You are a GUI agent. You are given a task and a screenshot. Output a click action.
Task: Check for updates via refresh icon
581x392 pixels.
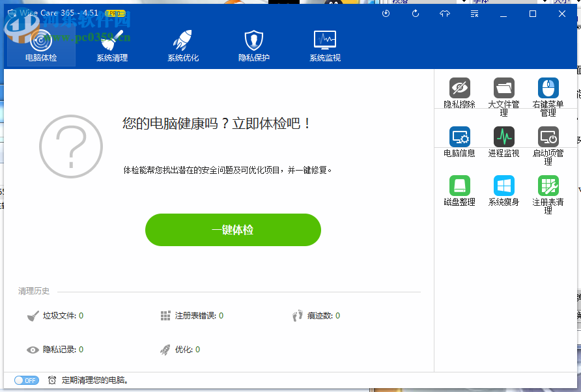[415, 13]
